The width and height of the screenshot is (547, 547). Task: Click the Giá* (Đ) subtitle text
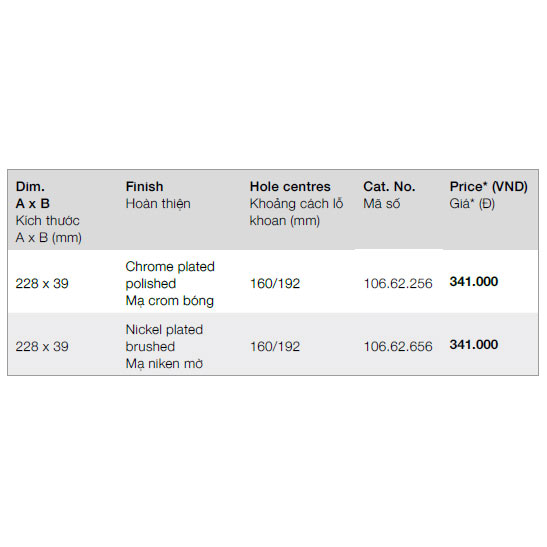(472, 204)
